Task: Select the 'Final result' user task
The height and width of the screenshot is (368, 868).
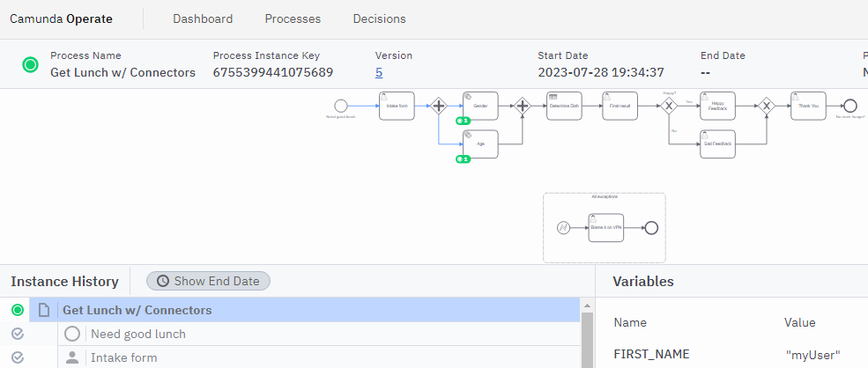Action: pyautogui.click(x=620, y=106)
